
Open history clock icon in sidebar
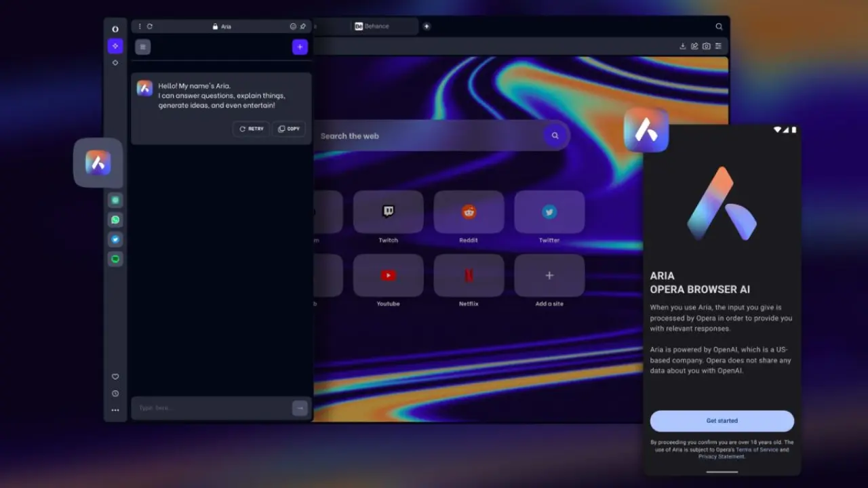[x=115, y=394]
